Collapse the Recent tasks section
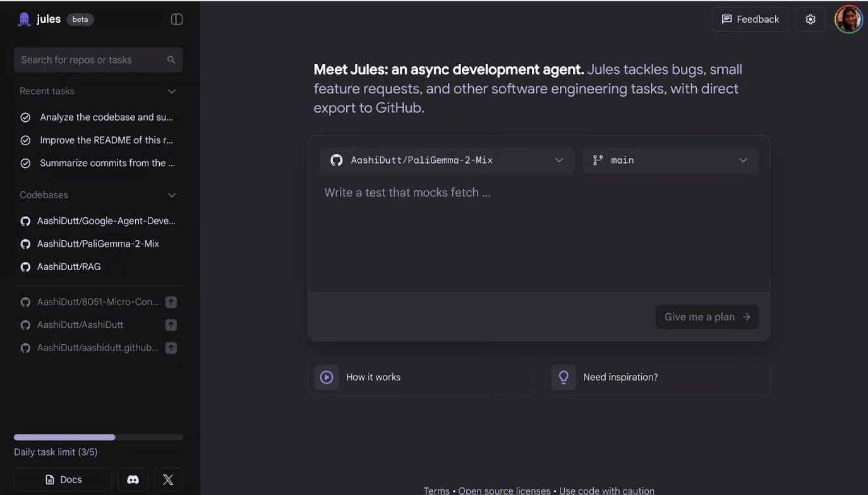This screenshot has width=868, height=495. coord(172,92)
